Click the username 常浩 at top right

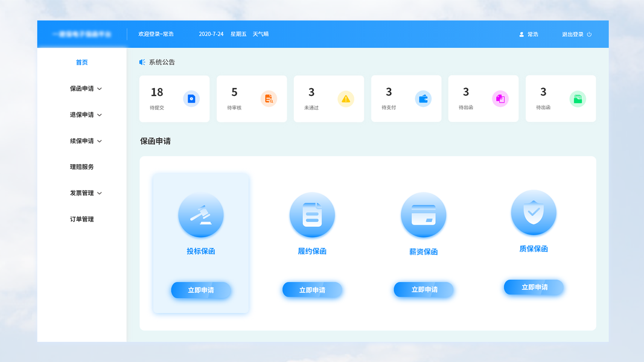point(533,34)
